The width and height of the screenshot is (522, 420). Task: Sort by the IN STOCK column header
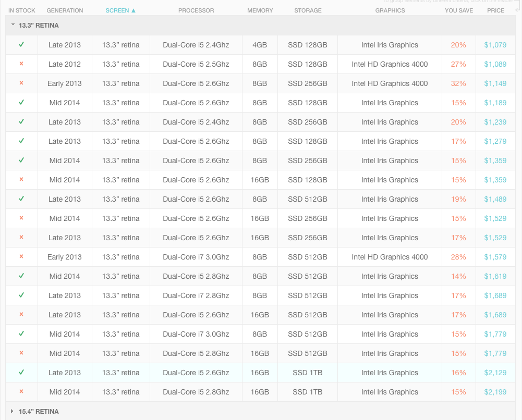point(21,10)
